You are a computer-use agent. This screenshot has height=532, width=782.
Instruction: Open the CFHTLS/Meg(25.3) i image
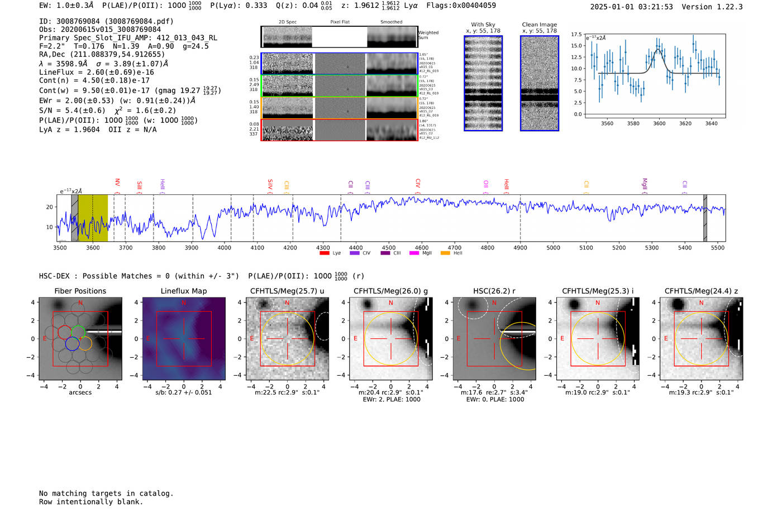tap(598, 339)
